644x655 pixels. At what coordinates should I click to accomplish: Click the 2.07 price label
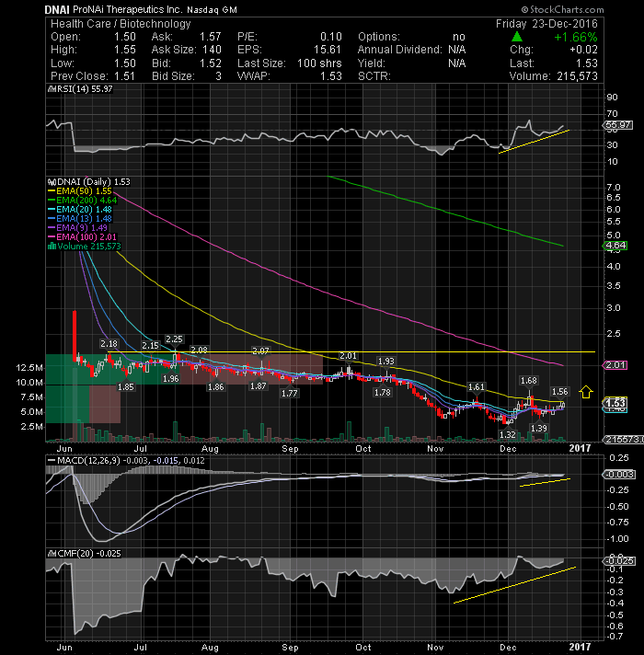coord(261,350)
